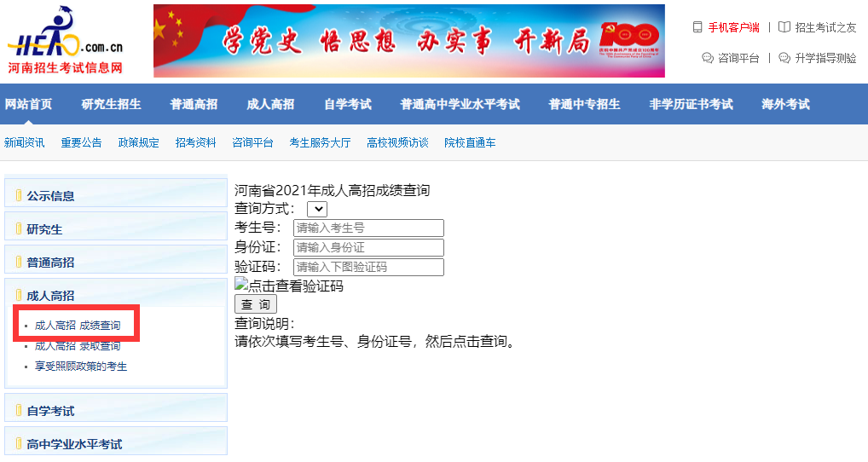Expand the 研究生 sidebar section
The width and height of the screenshot is (868, 462).
pyautogui.click(x=44, y=229)
